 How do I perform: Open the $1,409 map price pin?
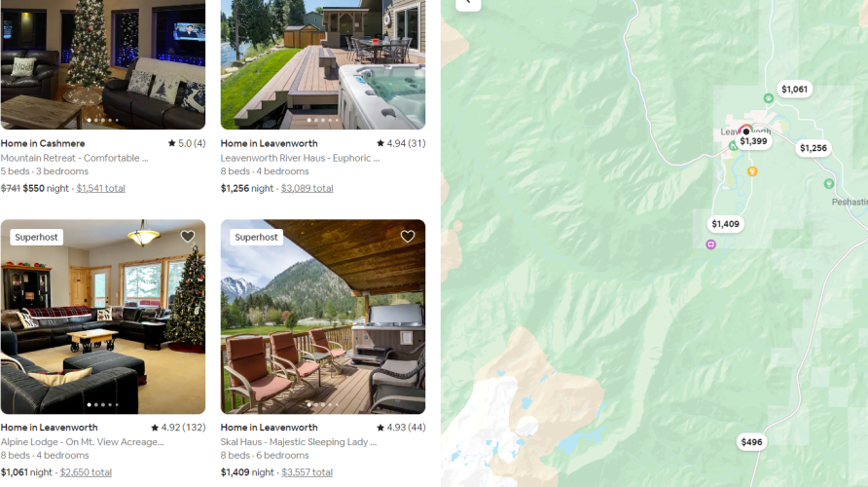[x=725, y=224]
